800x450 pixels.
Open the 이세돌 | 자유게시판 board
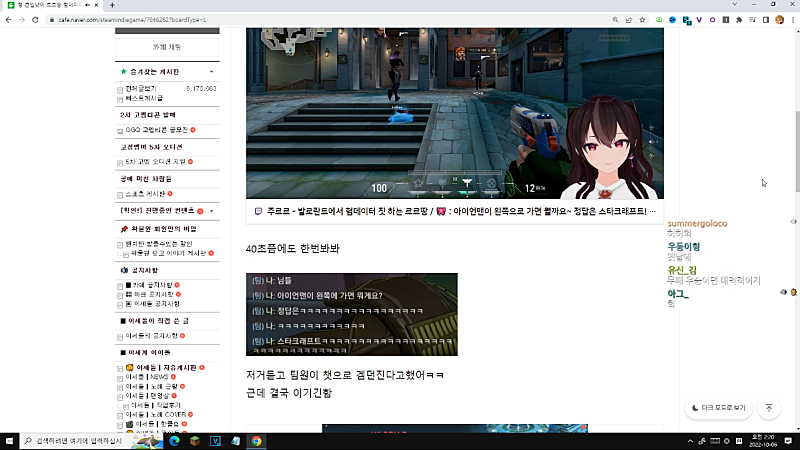point(161,367)
